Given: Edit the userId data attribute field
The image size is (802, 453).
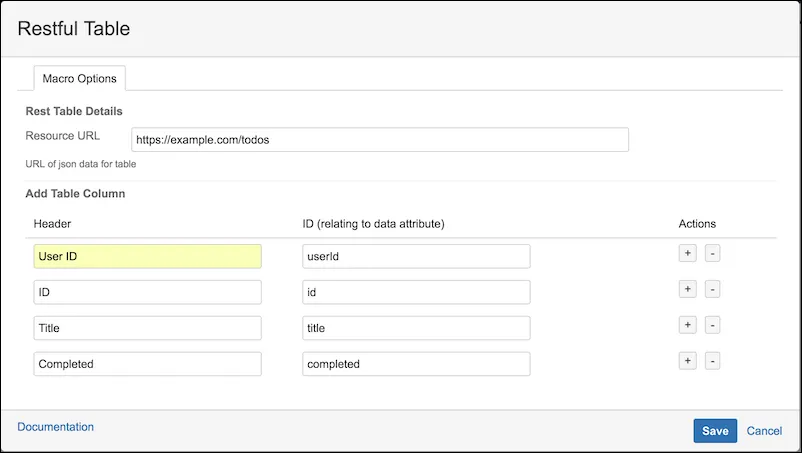Looking at the screenshot, I should click(x=416, y=256).
